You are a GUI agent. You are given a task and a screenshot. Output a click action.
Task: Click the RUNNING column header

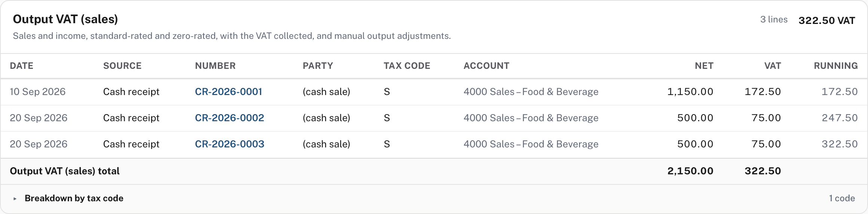tap(836, 66)
